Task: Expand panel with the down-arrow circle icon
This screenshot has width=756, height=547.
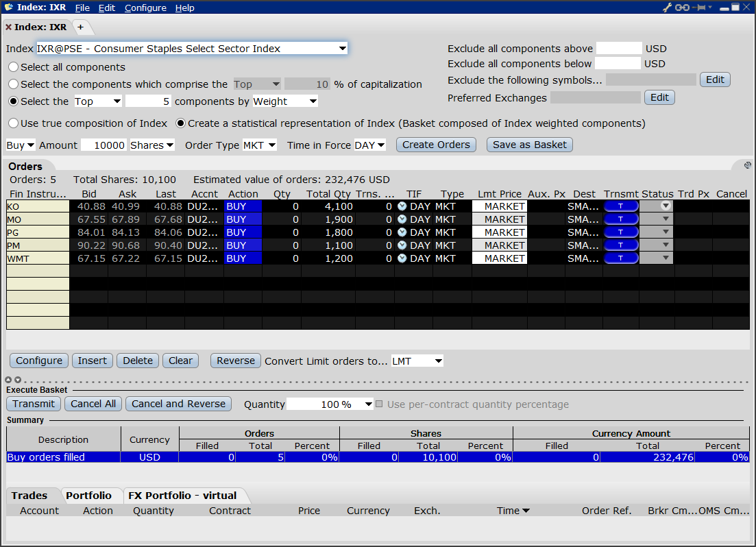Action: (18, 380)
